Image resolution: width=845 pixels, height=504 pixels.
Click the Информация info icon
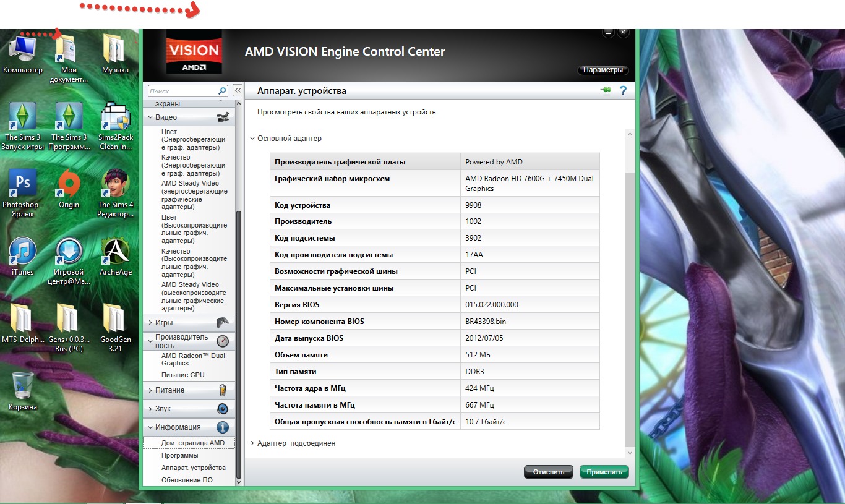(x=223, y=427)
